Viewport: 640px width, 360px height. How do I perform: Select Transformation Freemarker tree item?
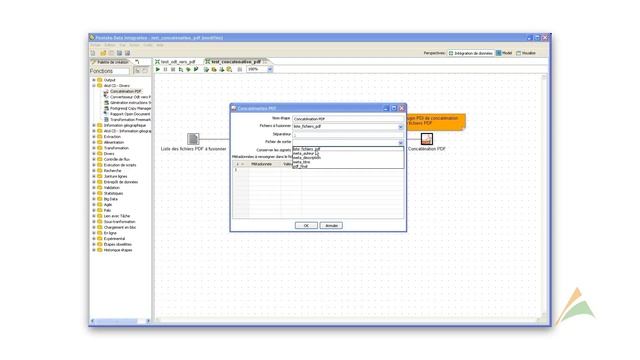pyautogui.click(x=130, y=120)
